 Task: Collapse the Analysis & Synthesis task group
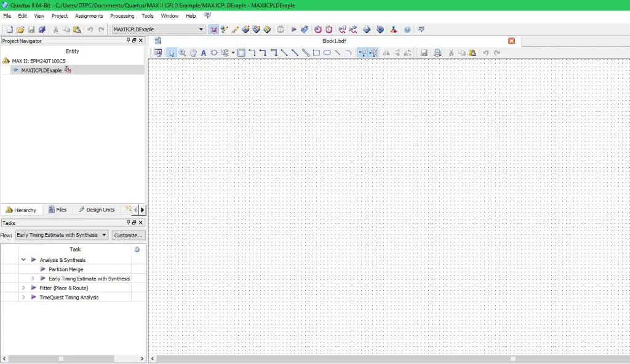(x=23, y=259)
